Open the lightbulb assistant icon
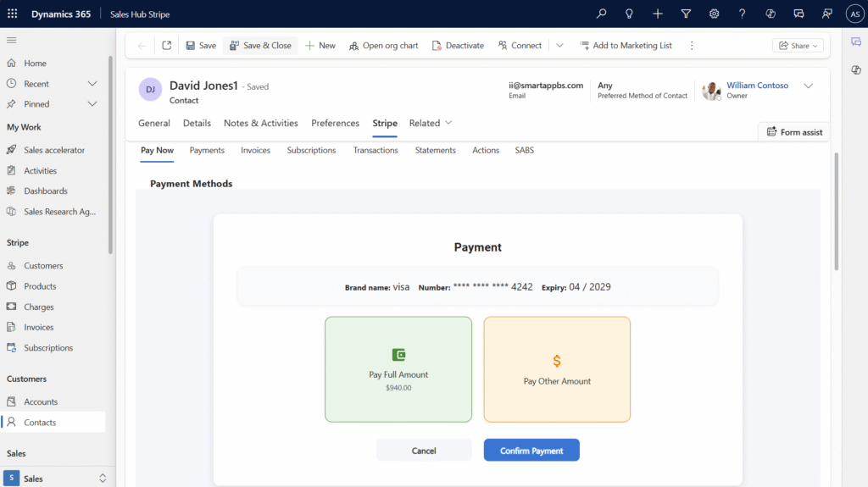Viewport: 868px width, 487px height. coord(630,14)
